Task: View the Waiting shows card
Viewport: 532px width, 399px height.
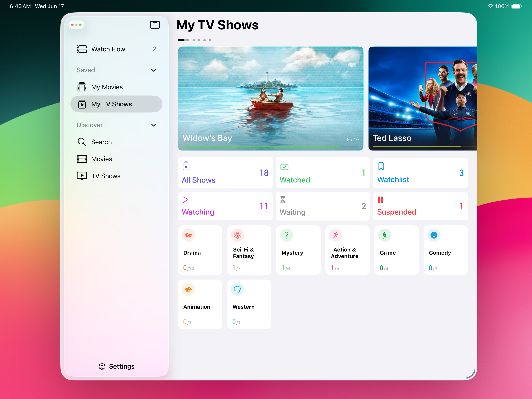Action: point(323,206)
